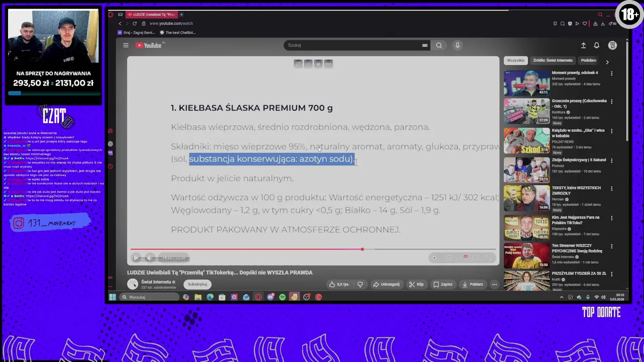Go back with browser back arrow
This screenshot has width=644, height=362.
coord(120,24)
